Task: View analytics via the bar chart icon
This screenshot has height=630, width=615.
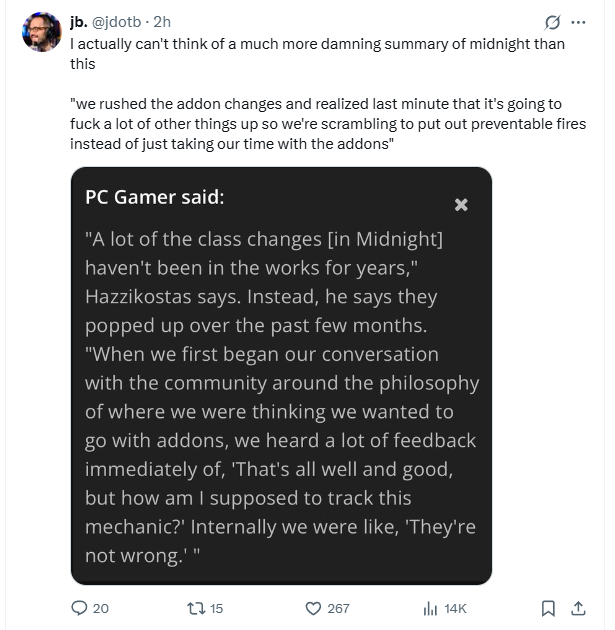Action: pyautogui.click(x=430, y=608)
